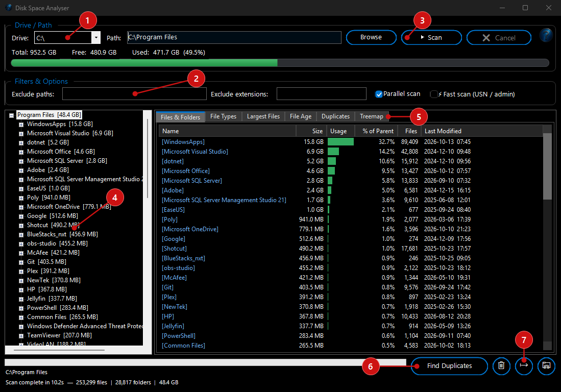This screenshot has height=392, width=561.
Task: Click the Browse button
Action: (371, 37)
